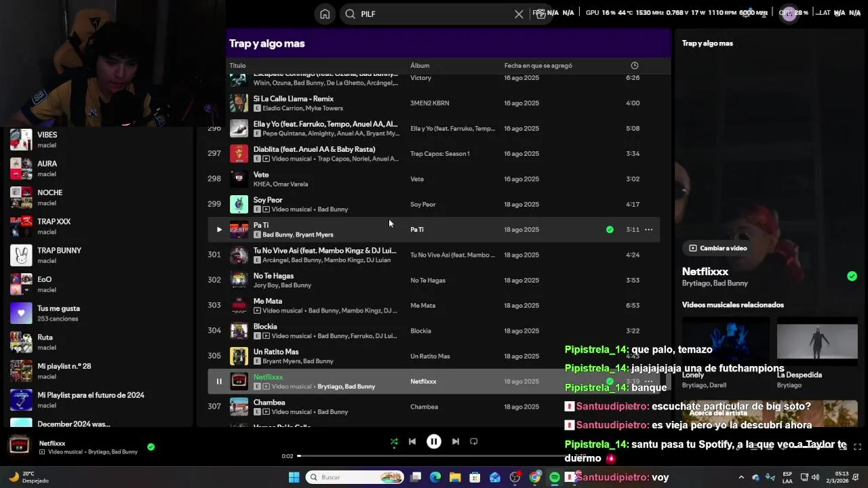Sort the list by Álbum column
Screen dimensions: 868x488
tap(420, 66)
